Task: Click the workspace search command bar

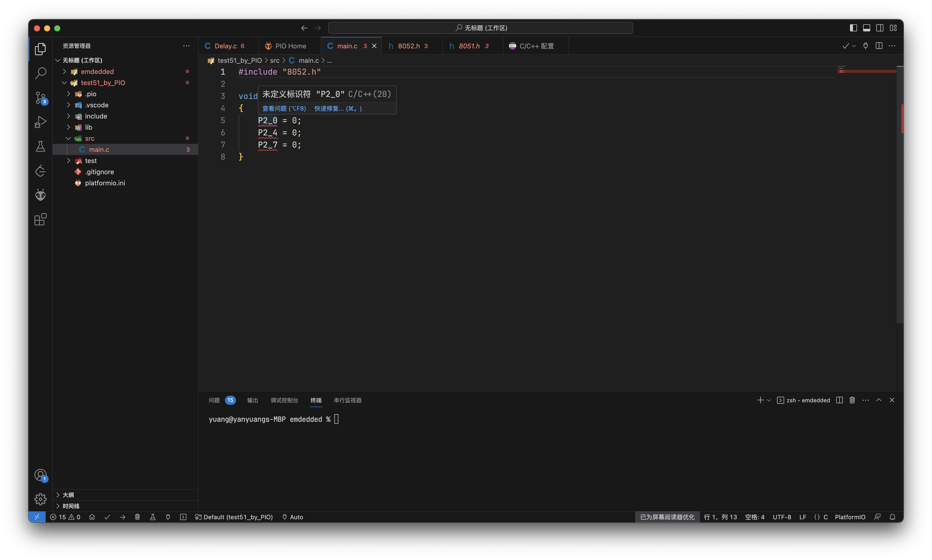Action: click(x=480, y=28)
